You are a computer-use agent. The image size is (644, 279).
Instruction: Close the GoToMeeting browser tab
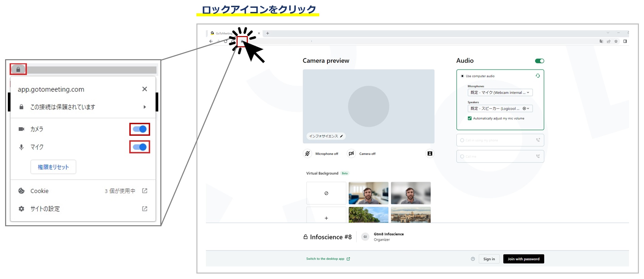[259, 33]
